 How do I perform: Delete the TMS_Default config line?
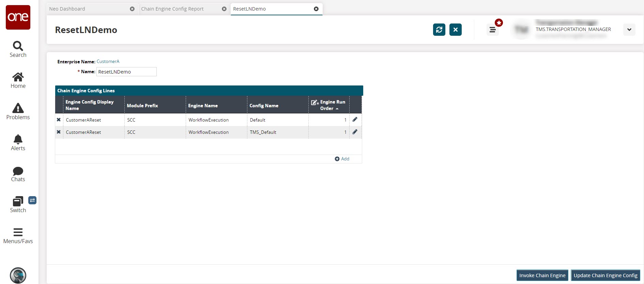[59, 132]
